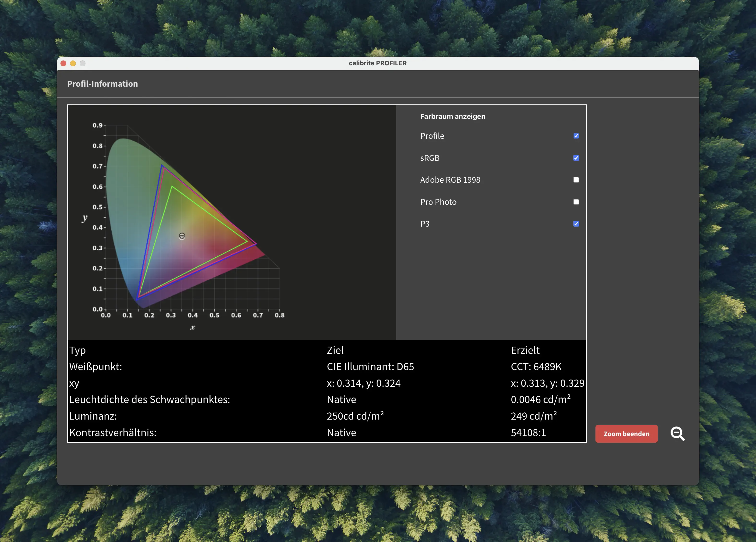The height and width of the screenshot is (542, 756).
Task: Enable the Pro Photo checkbox
Action: click(576, 202)
